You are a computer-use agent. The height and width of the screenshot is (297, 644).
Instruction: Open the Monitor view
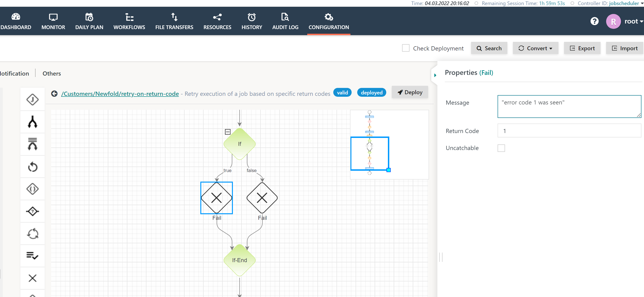[53, 22]
